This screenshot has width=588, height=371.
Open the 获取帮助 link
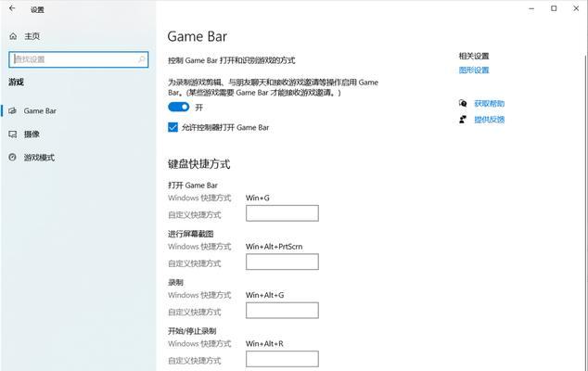click(x=490, y=104)
